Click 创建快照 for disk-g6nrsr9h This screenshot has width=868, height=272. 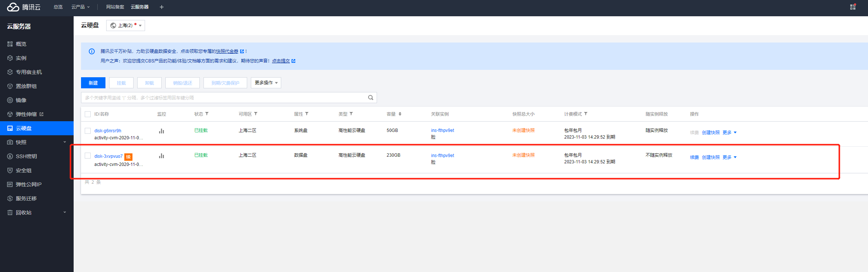coord(711,133)
